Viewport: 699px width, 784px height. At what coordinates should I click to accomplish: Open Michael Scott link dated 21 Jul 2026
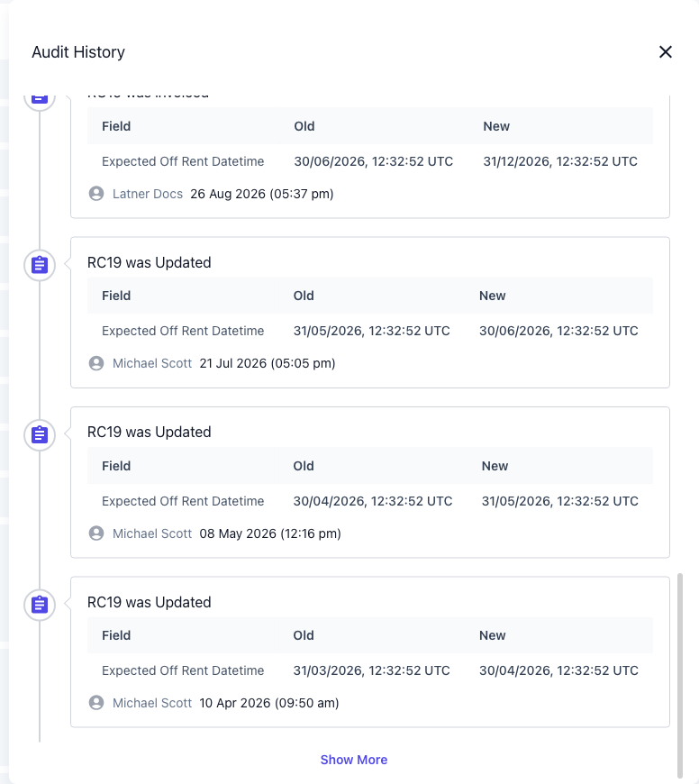(152, 363)
